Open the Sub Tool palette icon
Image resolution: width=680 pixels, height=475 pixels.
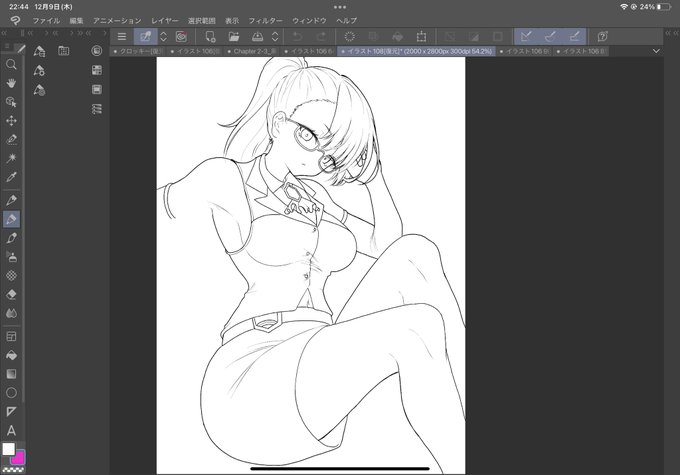pos(39,51)
